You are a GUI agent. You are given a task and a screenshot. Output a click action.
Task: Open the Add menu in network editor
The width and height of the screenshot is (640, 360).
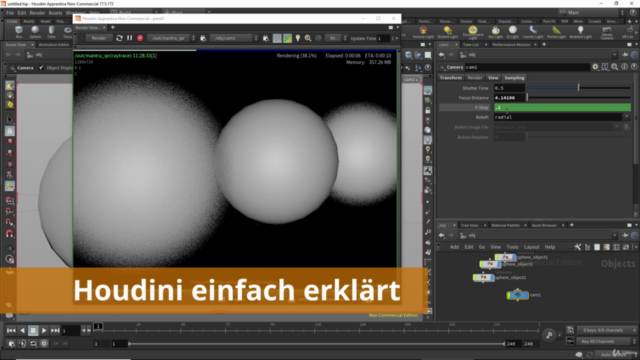(x=454, y=247)
